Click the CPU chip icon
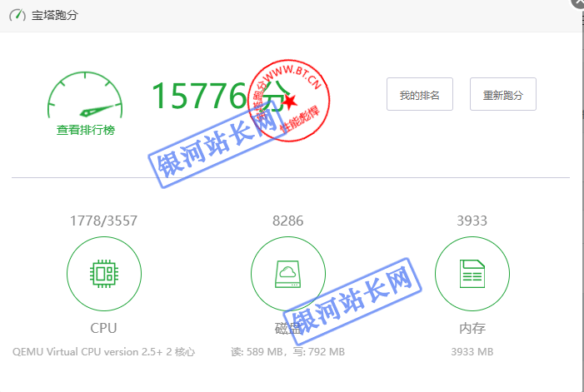 (104, 274)
